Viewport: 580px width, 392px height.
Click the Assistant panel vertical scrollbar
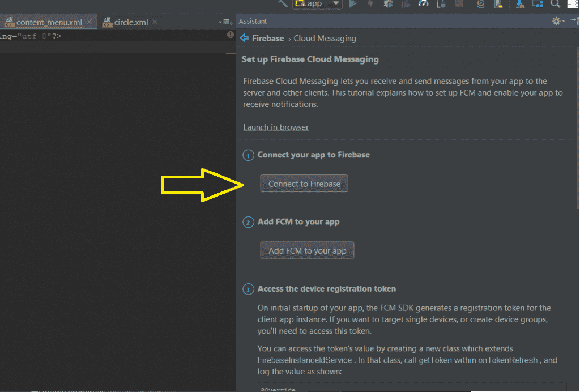(577, 129)
